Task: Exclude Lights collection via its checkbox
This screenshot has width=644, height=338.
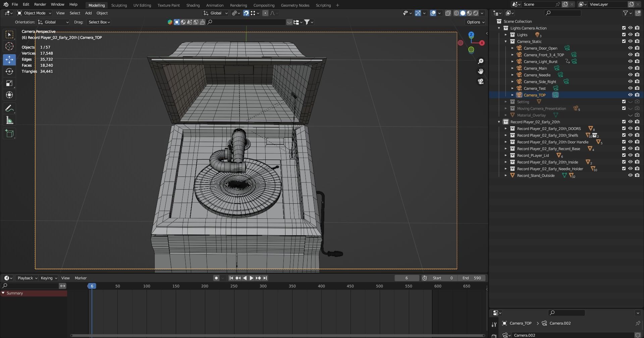Action: tap(624, 35)
